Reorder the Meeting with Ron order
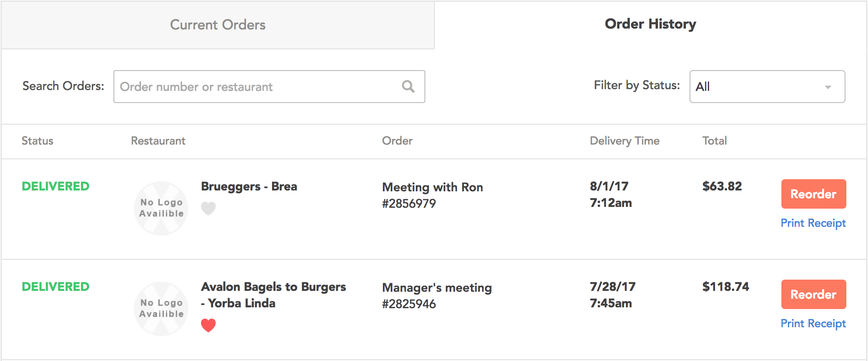The image size is (868, 361). 813,194
